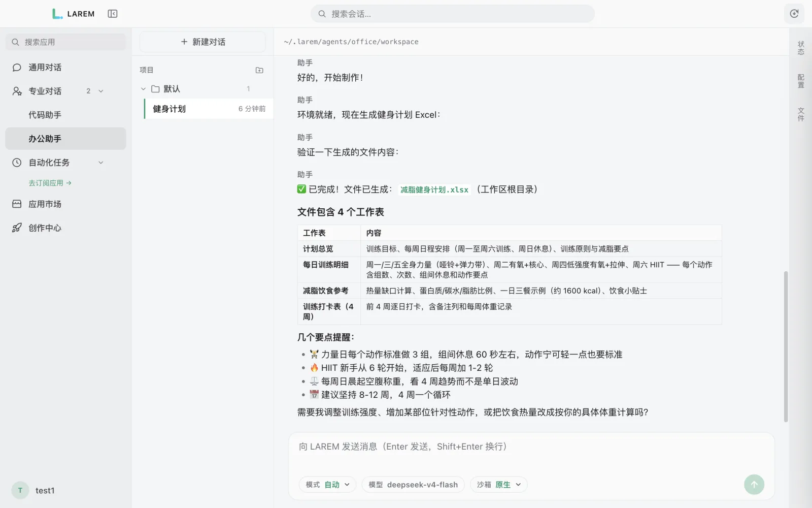Click the LAREM logo icon
Viewport: 812px width, 508px height.
(57, 14)
